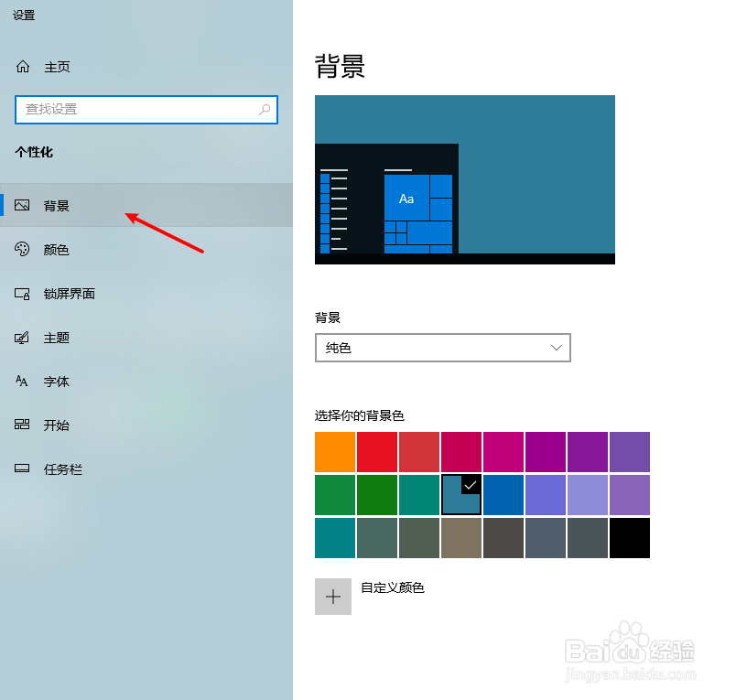This screenshot has height=700, width=736.
Task: Select the orange background color swatch
Action: tap(334, 452)
